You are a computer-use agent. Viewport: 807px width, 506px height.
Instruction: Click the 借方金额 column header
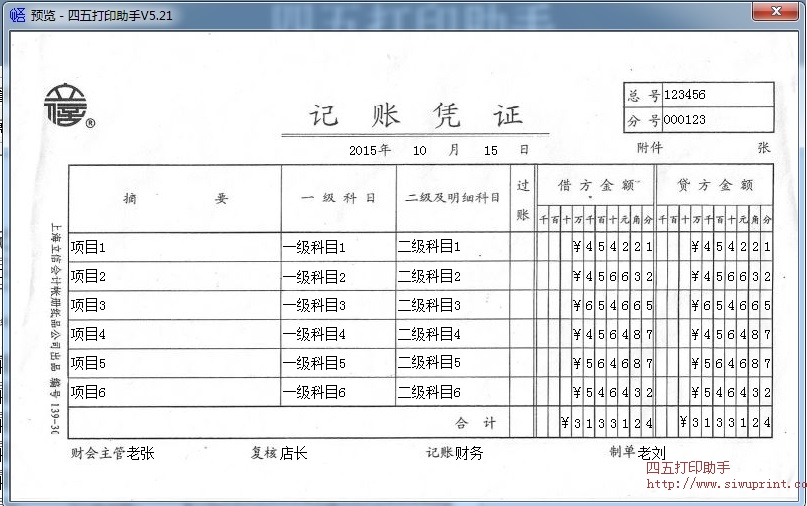pyautogui.click(x=598, y=185)
